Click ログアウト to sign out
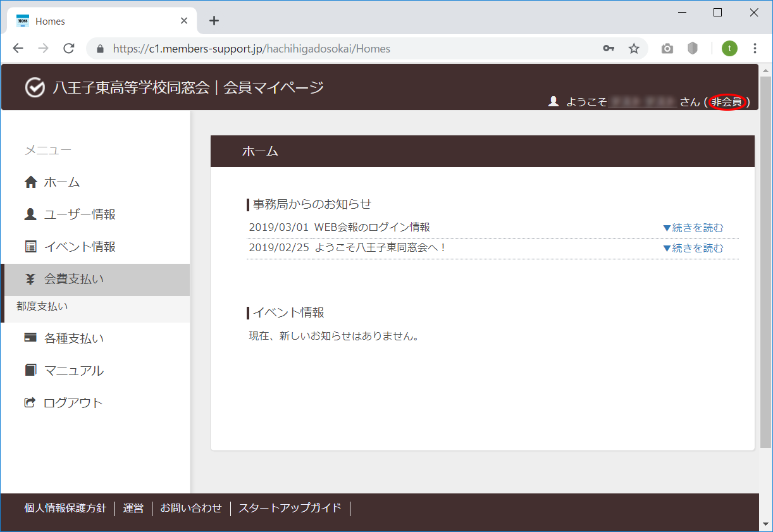Screen dimensions: 773x532 [x=96, y=403]
